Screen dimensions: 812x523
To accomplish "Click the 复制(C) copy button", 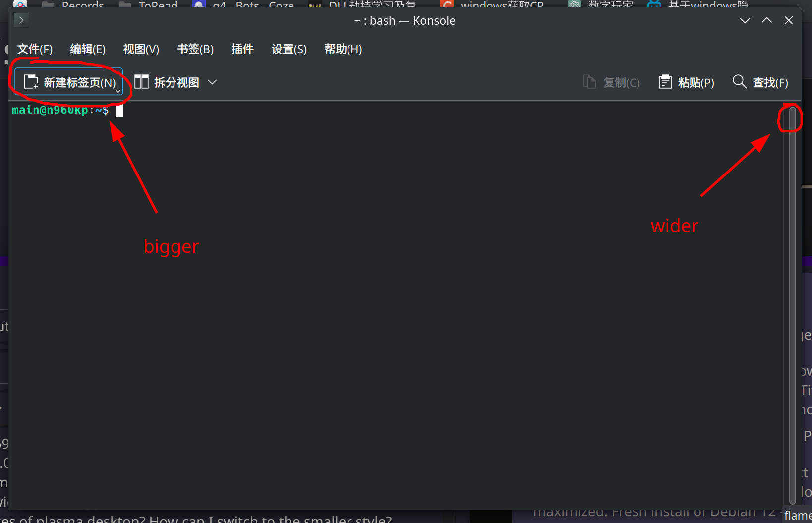I will pos(612,82).
